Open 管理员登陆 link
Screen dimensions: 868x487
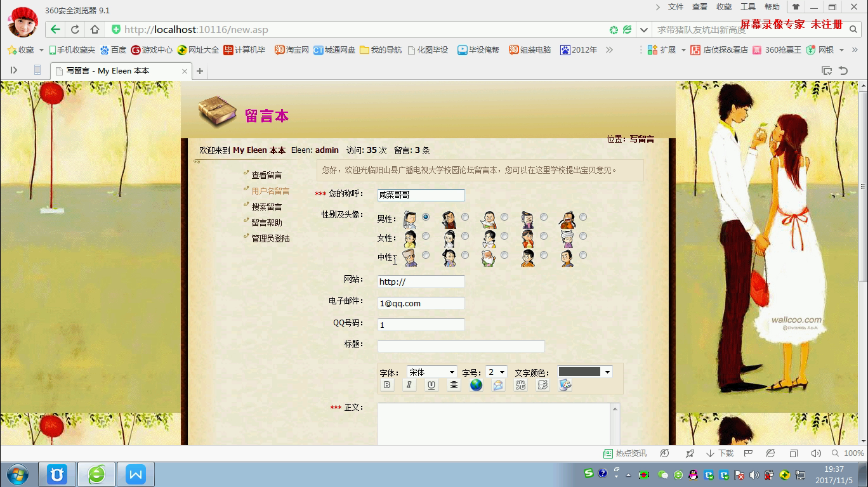[270, 238]
